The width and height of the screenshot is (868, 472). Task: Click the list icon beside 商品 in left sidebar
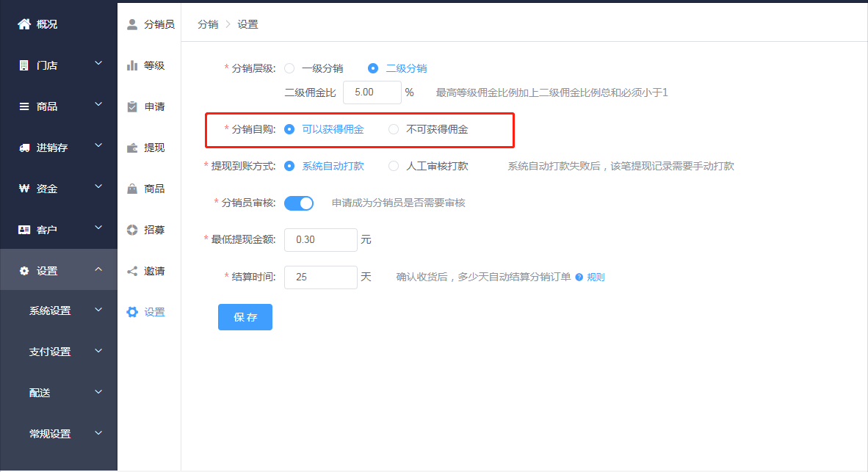[23, 106]
